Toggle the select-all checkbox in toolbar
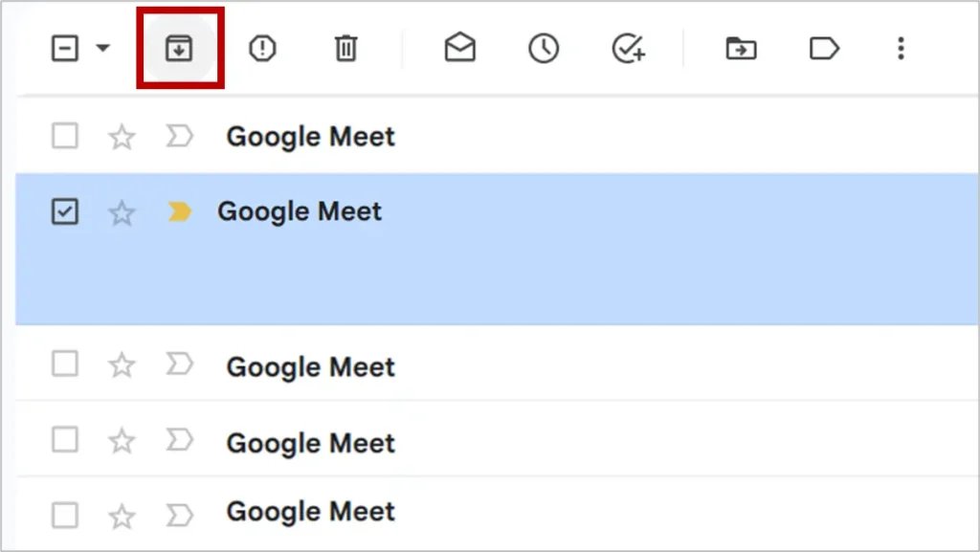 [x=64, y=49]
